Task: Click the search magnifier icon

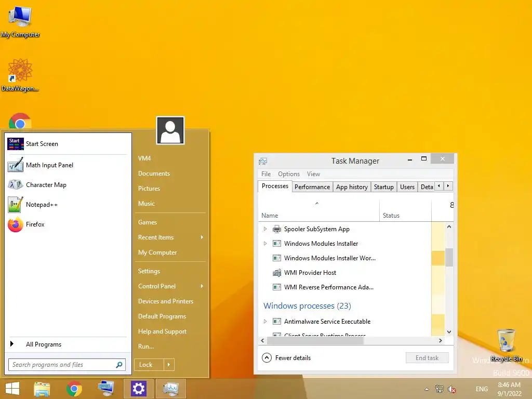Action: pyautogui.click(x=119, y=365)
